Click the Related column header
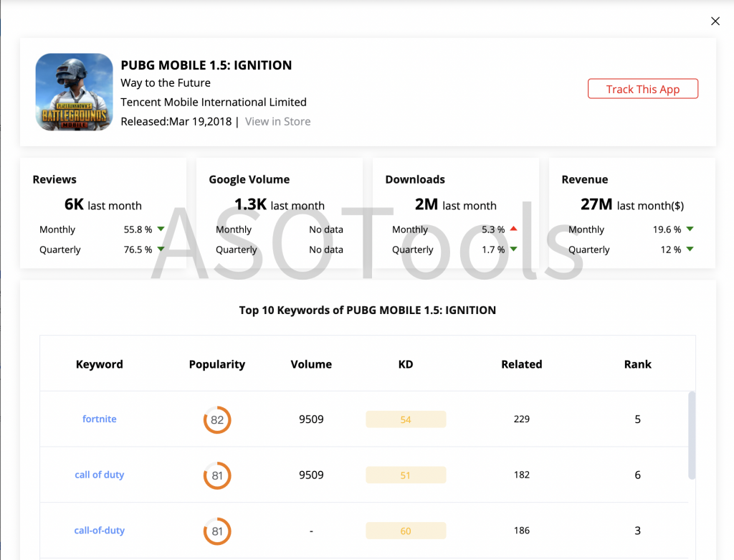The image size is (734, 560). tap(522, 364)
